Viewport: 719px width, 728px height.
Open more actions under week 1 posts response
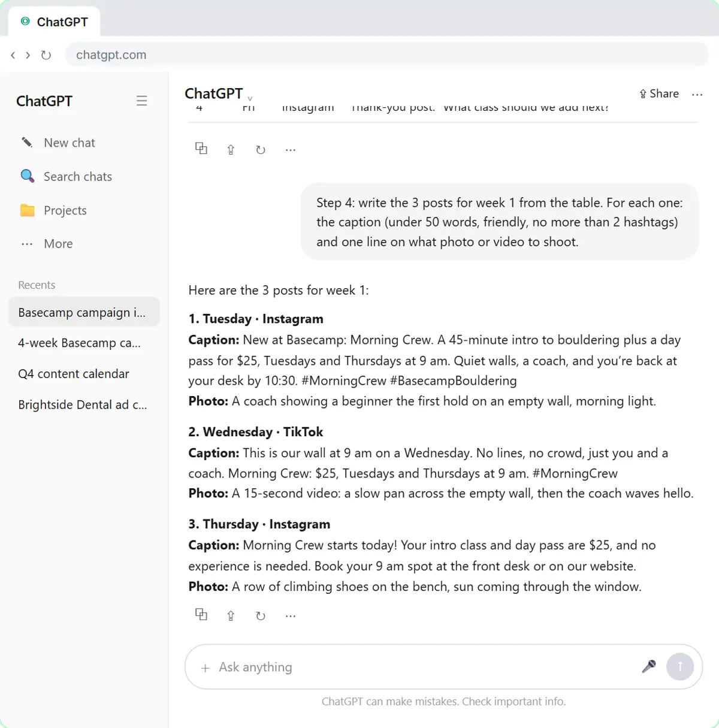point(291,616)
